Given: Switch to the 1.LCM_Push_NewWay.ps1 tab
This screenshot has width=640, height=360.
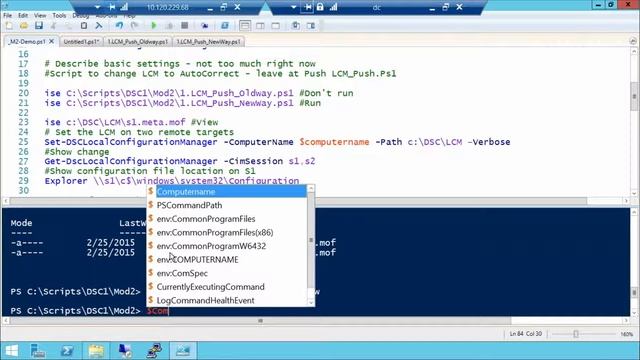Looking at the screenshot, I should click(209, 42).
